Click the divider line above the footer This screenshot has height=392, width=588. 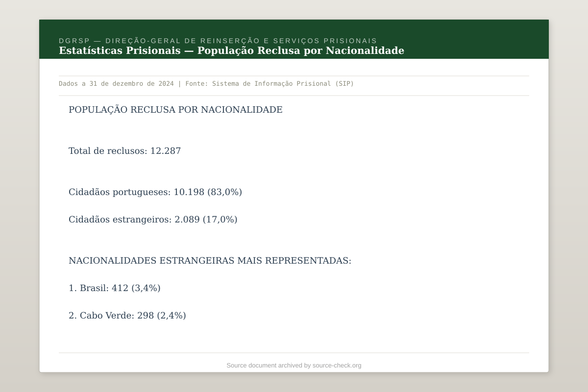(x=294, y=351)
